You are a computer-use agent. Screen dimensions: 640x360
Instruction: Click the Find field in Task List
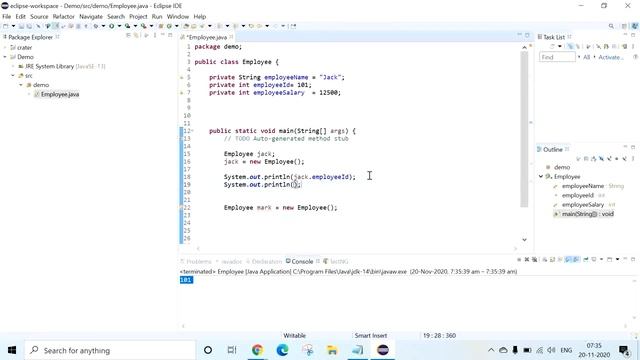pos(558,57)
